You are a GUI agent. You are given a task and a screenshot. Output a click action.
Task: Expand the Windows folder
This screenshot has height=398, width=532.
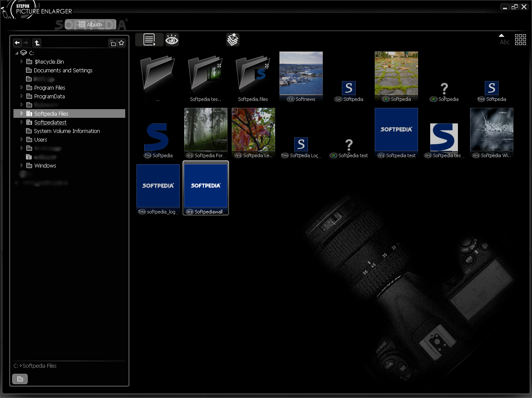pyautogui.click(x=22, y=165)
